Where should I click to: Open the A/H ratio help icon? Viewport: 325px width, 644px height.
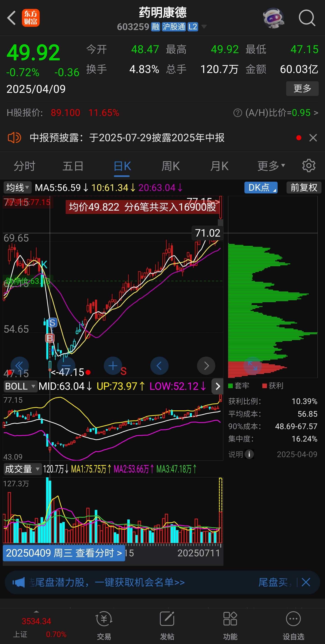238,113
